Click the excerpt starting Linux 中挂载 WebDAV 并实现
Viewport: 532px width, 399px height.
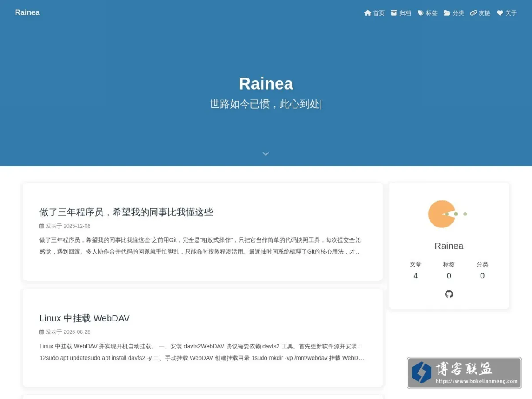[202, 352]
